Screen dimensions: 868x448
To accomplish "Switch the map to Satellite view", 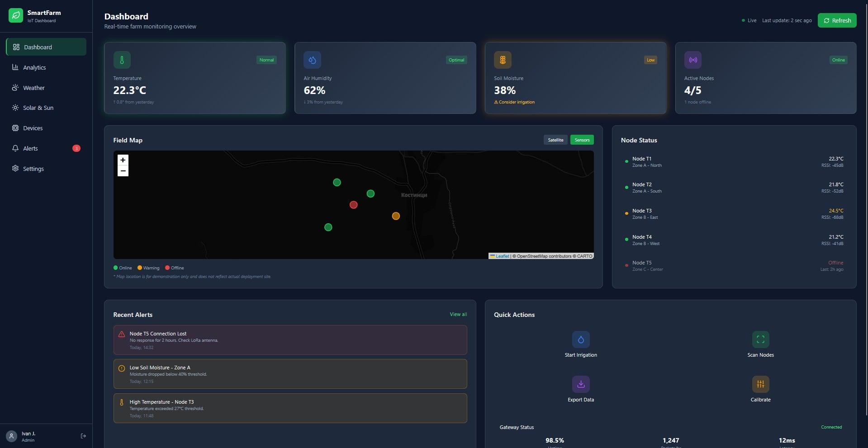I will pyautogui.click(x=555, y=140).
